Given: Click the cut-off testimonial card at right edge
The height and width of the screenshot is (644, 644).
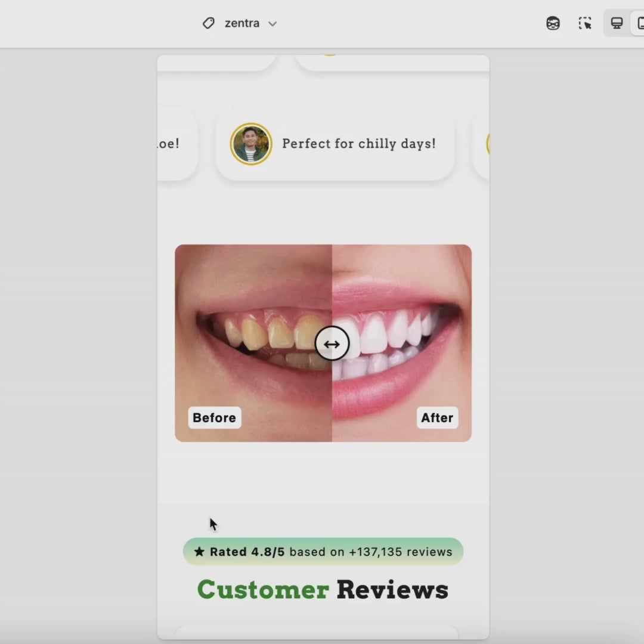Looking at the screenshot, I should coord(482,144).
